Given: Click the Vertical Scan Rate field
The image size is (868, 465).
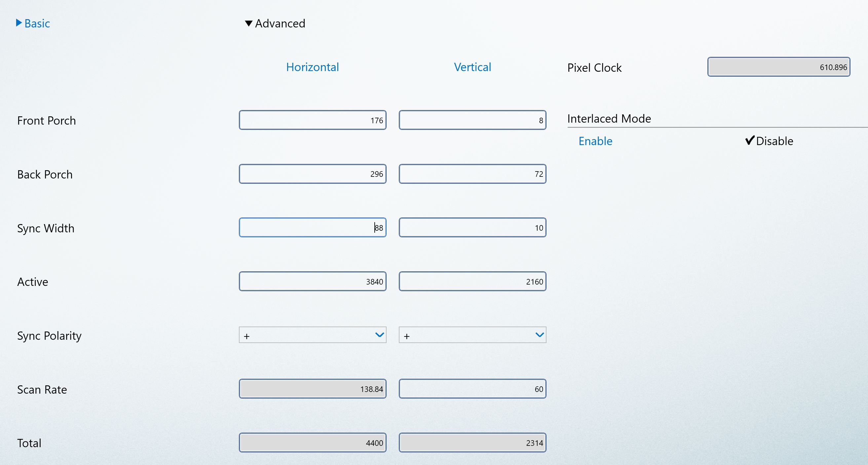Looking at the screenshot, I should click(x=472, y=389).
